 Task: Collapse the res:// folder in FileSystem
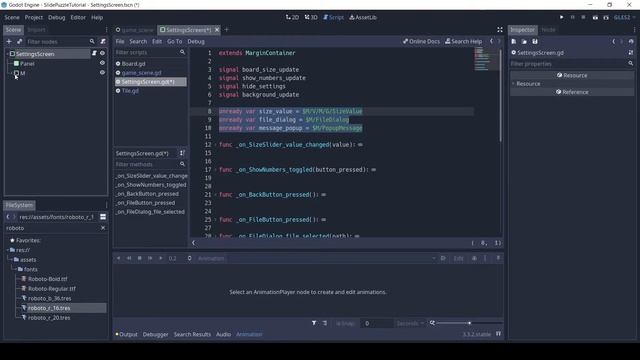coord(8,250)
